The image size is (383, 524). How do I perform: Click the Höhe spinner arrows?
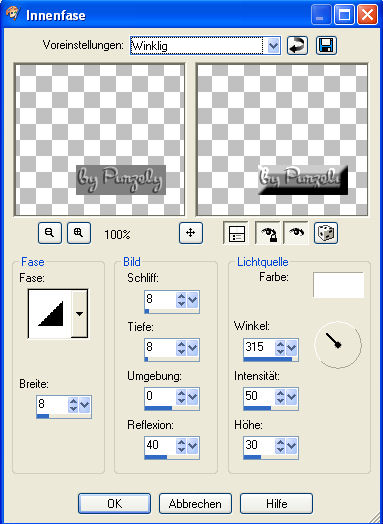tap(280, 445)
